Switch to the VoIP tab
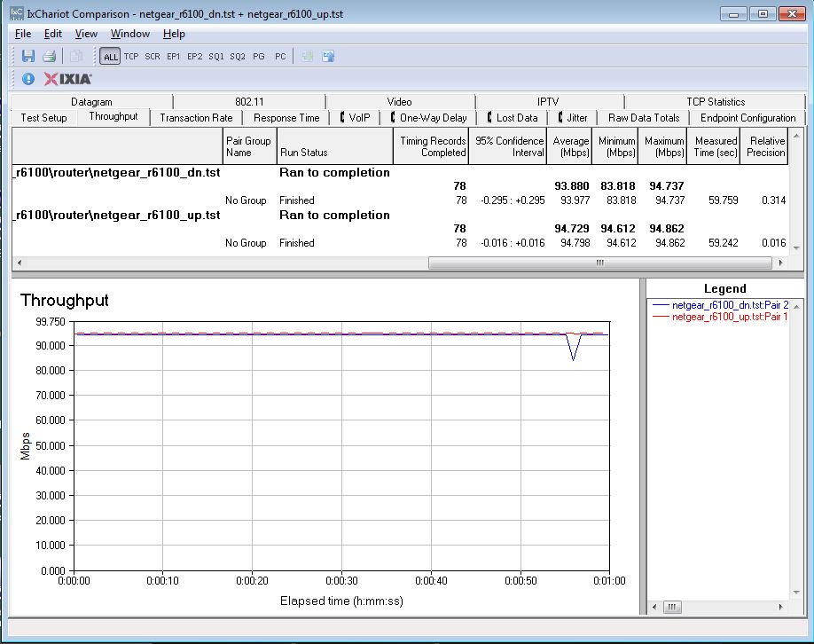Image resolution: width=814 pixels, height=644 pixels. (x=355, y=118)
